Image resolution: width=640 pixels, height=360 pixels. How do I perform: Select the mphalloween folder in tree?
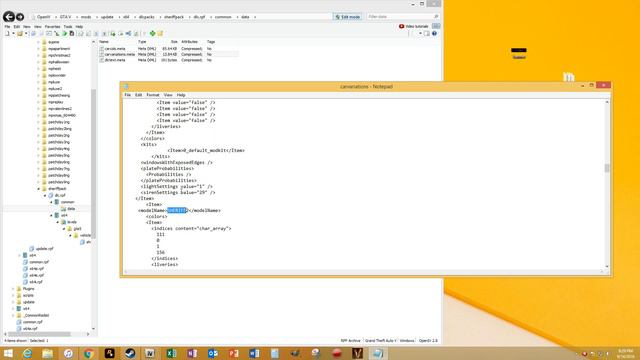coord(58,62)
